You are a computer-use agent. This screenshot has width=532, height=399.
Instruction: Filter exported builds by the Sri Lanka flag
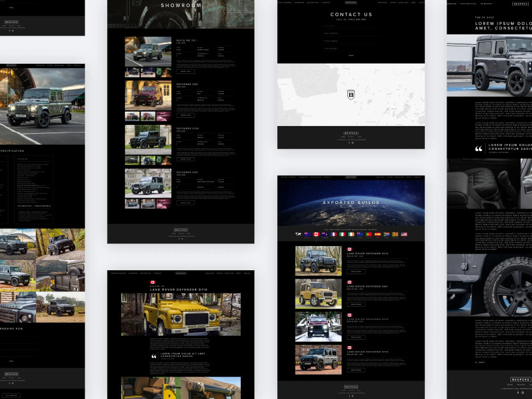coord(395,234)
